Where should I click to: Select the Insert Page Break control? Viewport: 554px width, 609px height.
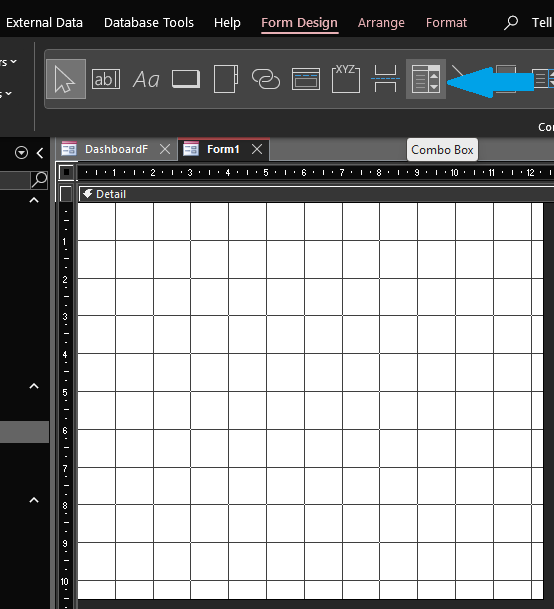385,79
